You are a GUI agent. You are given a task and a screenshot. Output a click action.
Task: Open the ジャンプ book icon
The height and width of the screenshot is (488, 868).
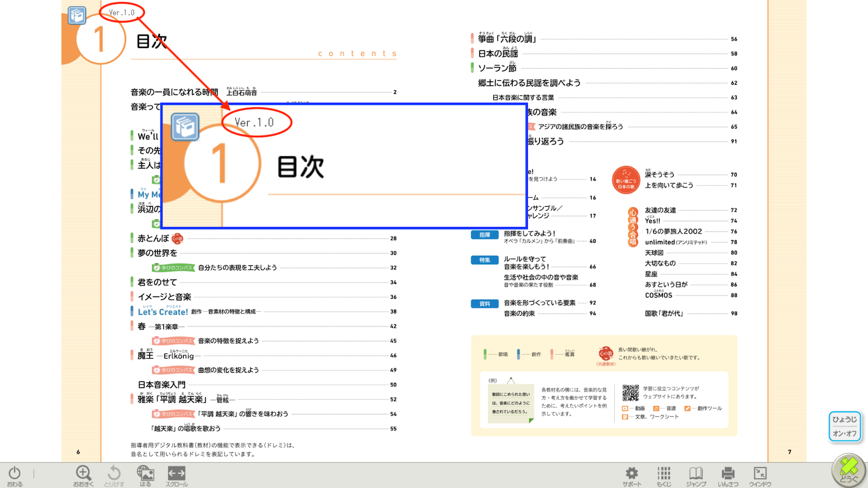(x=696, y=475)
